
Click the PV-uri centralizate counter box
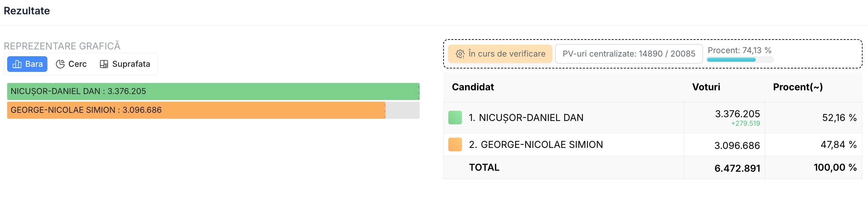coord(629,54)
